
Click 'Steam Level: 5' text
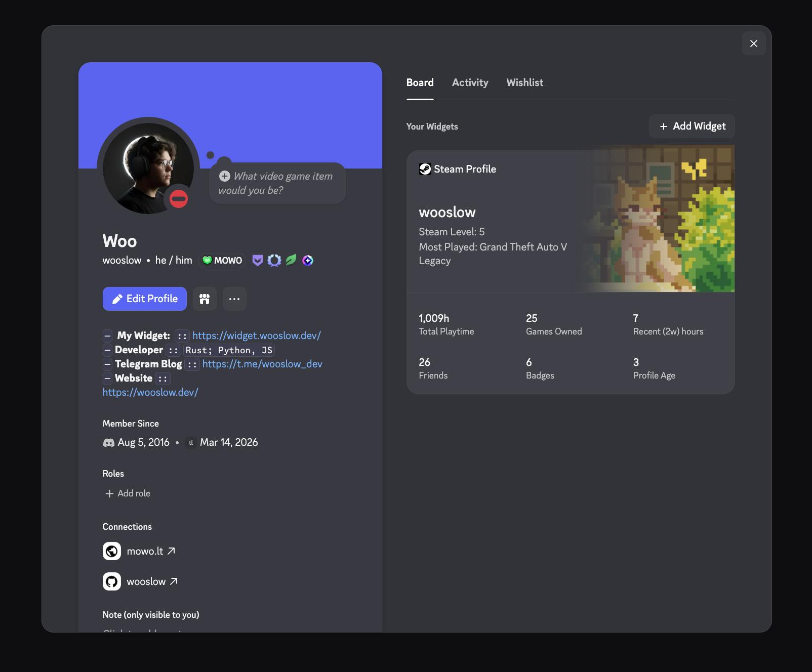(452, 232)
